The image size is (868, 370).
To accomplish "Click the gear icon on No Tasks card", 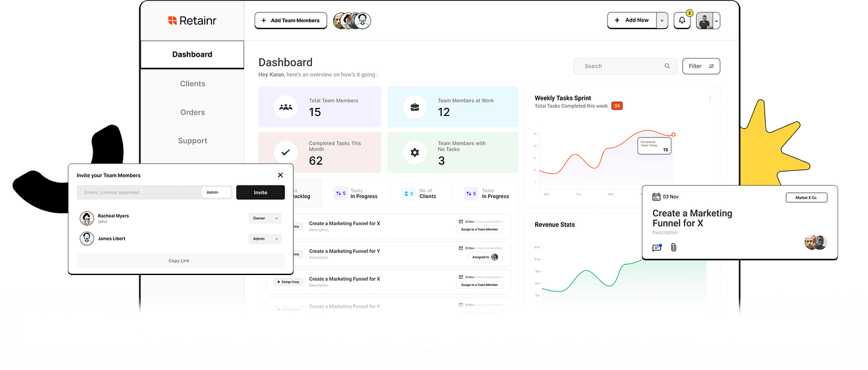I will click(x=415, y=152).
